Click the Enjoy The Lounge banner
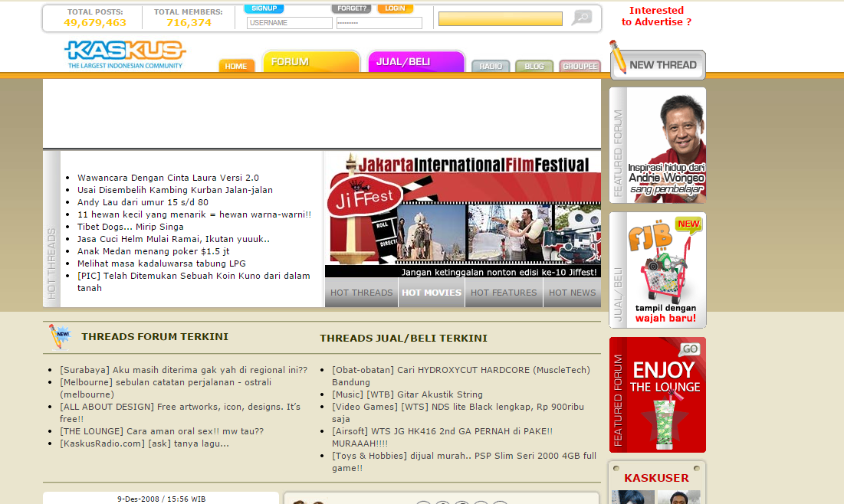The width and height of the screenshot is (844, 504). click(657, 394)
